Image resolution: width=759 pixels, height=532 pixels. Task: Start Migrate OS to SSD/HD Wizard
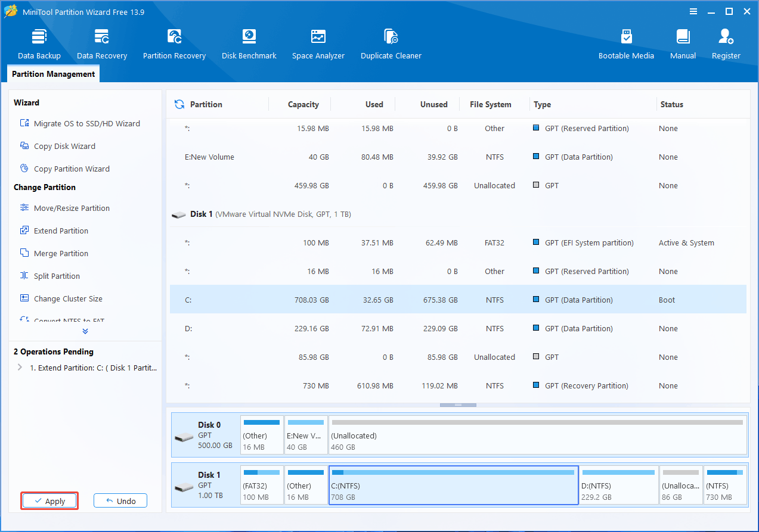(80, 123)
